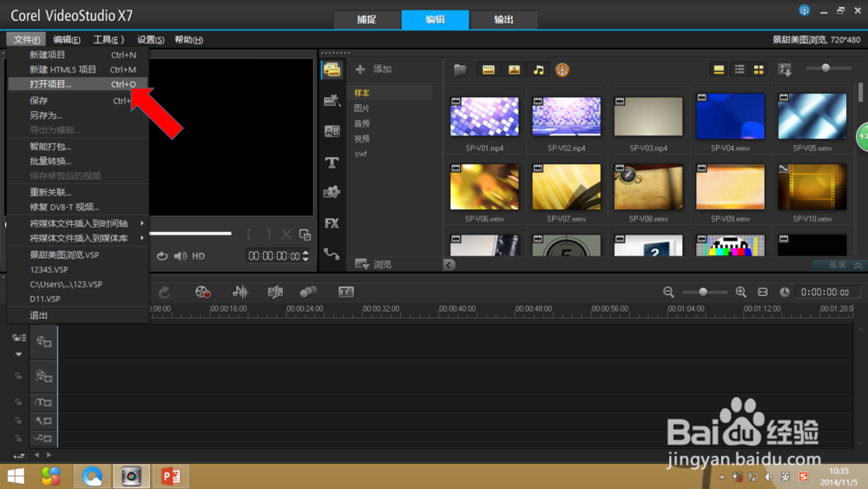
Task: Zoom in the timeline
Action: [x=740, y=292]
